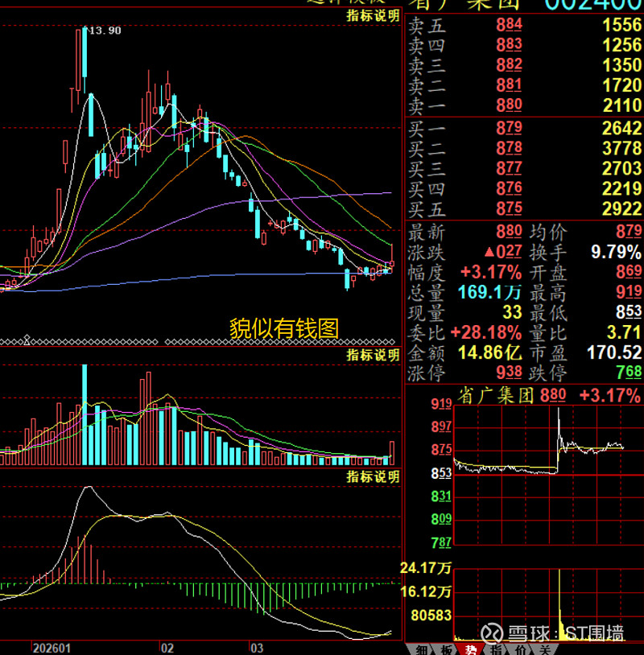Click the 涨停 value 938
Viewport: 644px width, 655px height.
tap(509, 372)
